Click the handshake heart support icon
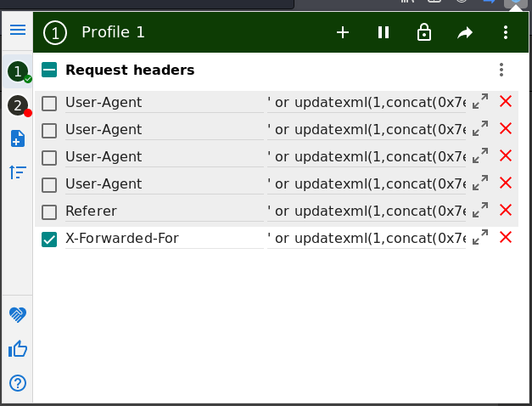The width and height of the screenshot is (532, 406). coord(18,314)
